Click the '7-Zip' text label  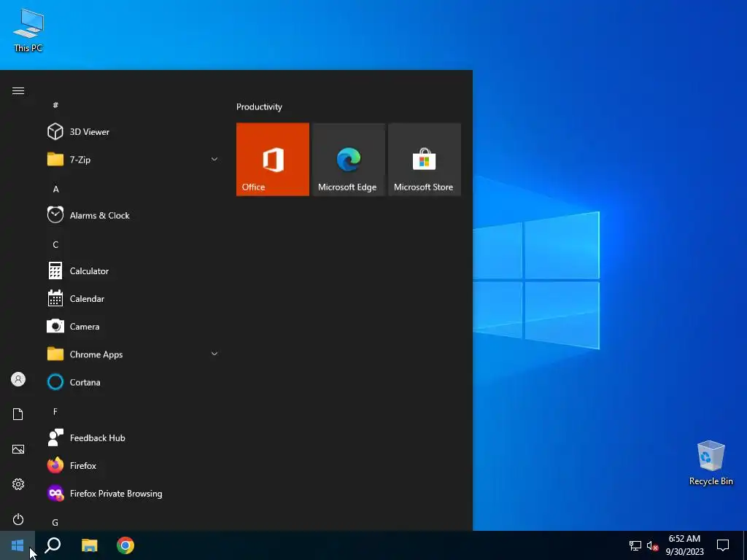pyautogui.click(x=80, y=160)
